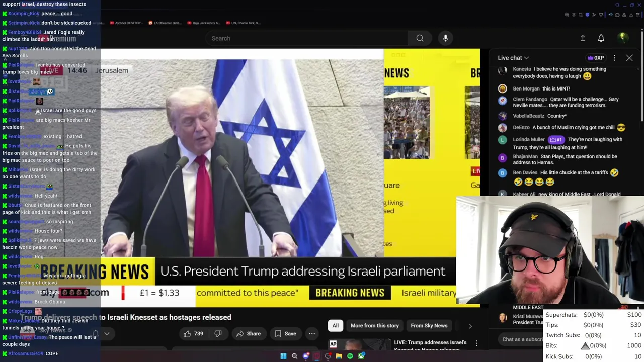Toggle dislike on the video

click(218, 334)
